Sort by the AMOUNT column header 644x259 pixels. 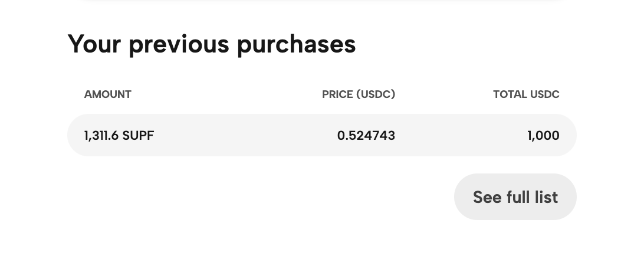[x=107, y=94]
